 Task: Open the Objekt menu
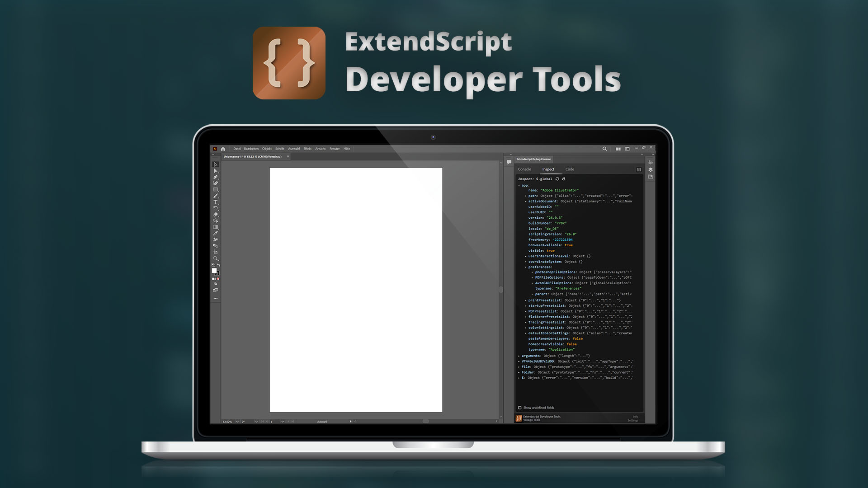[x=267, y=149]
